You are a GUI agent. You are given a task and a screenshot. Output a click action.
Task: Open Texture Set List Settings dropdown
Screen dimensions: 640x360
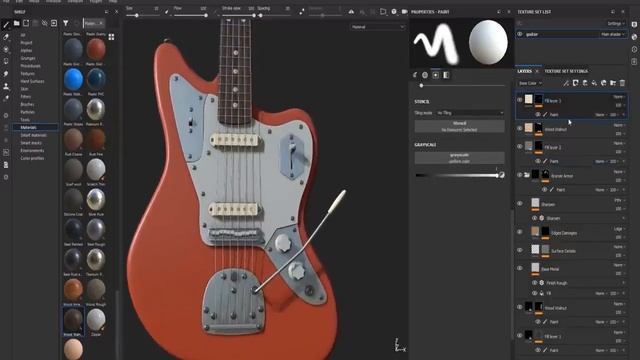click(616, 24)
